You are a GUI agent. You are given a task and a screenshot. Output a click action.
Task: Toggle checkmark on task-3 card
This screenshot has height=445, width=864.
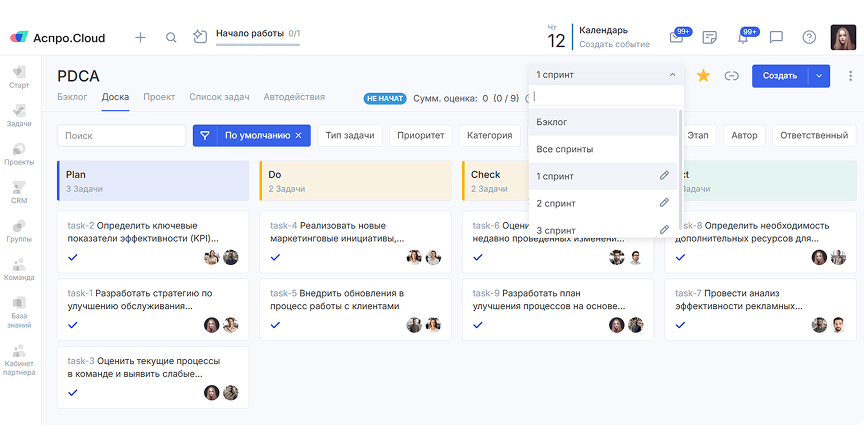[73, 393]
